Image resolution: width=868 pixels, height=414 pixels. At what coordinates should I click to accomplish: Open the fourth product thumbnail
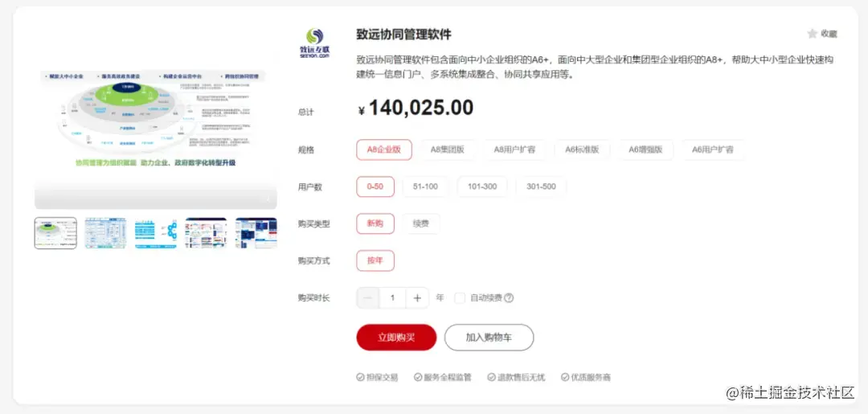[x=206, y=233]
